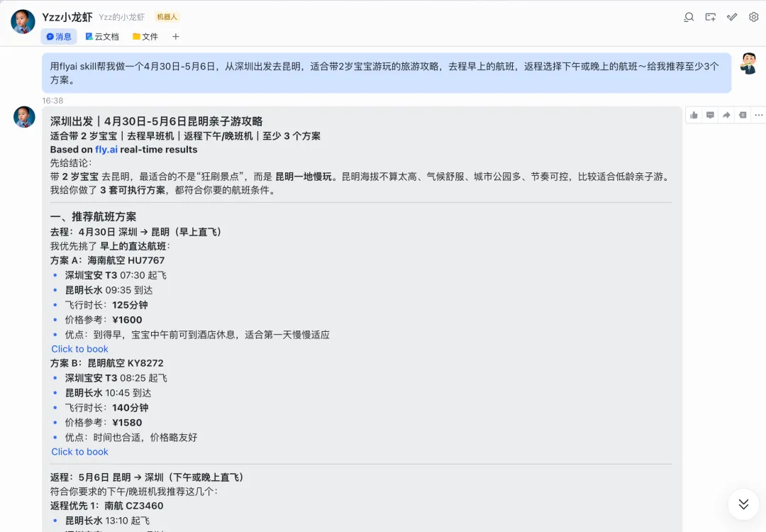Open the three-dot more actions menu on message

click(x=759, y=116)
